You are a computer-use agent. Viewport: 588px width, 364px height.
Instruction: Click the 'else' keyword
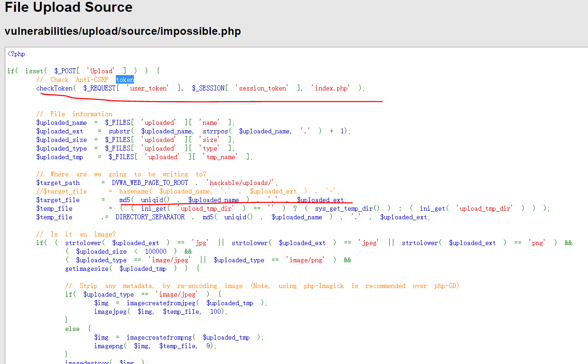pos(72,329)
